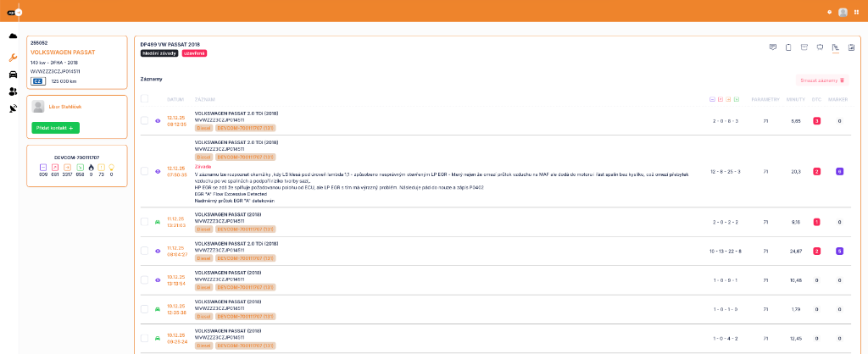Tick the checkbox for record 11.12.25 08:04:27
Image resolution: width=868 pixels, height=354 pixels.
pos(144,252)
